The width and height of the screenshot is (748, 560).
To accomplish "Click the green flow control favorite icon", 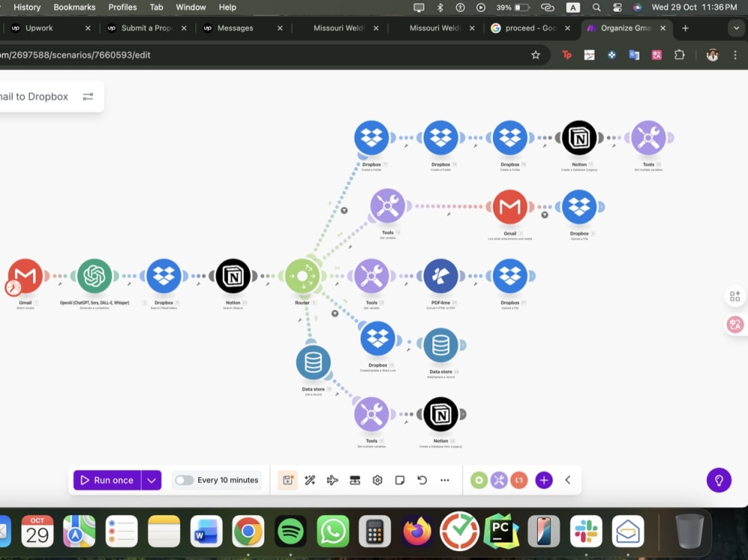I will (479, 480).
